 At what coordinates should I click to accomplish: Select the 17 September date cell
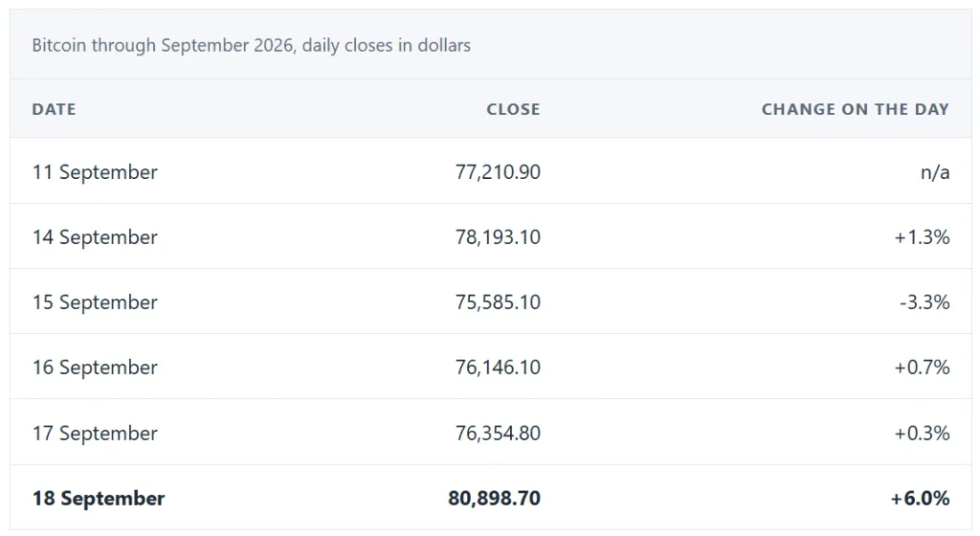coord(95,433)
